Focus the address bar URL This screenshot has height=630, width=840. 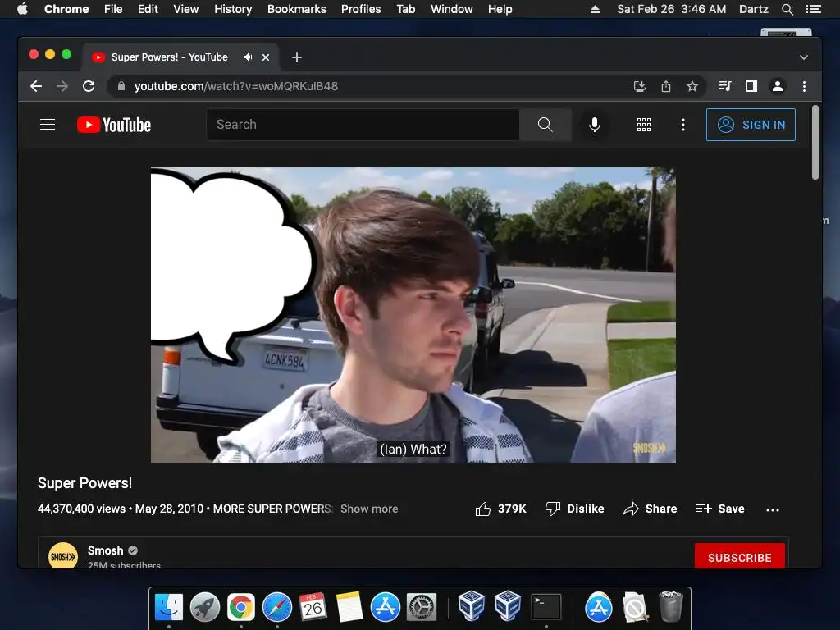click(x=235, y=86)
